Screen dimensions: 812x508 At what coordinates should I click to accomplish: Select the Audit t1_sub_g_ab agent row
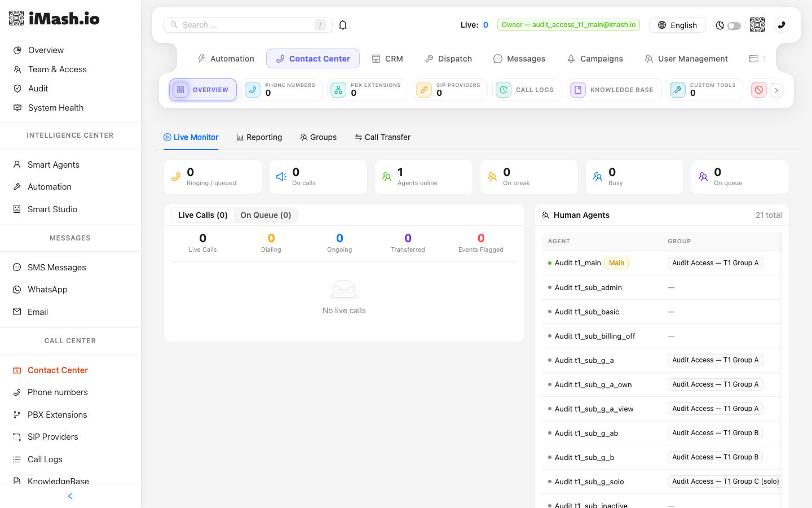pyautogui.click(x=661, y=433)
